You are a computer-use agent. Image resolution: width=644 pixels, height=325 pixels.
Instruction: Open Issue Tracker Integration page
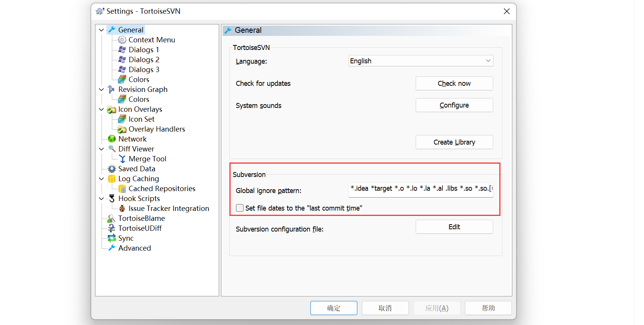coord(169,208)
